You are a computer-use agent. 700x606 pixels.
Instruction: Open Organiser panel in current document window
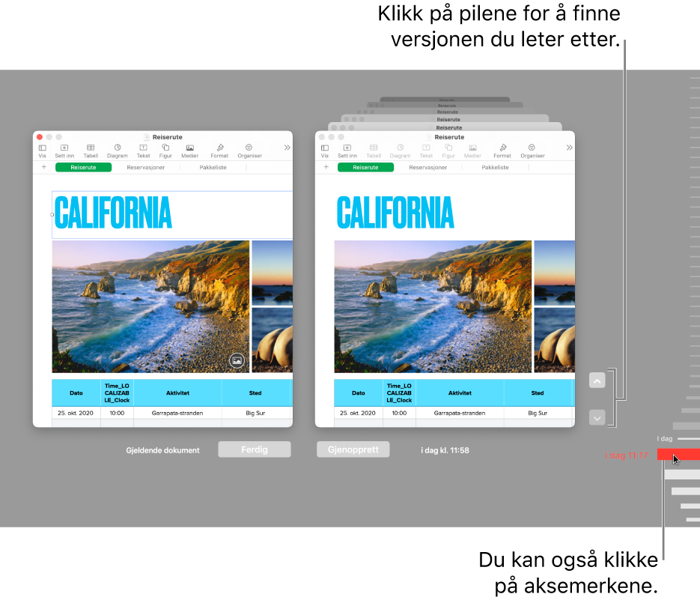coord(249,151)
